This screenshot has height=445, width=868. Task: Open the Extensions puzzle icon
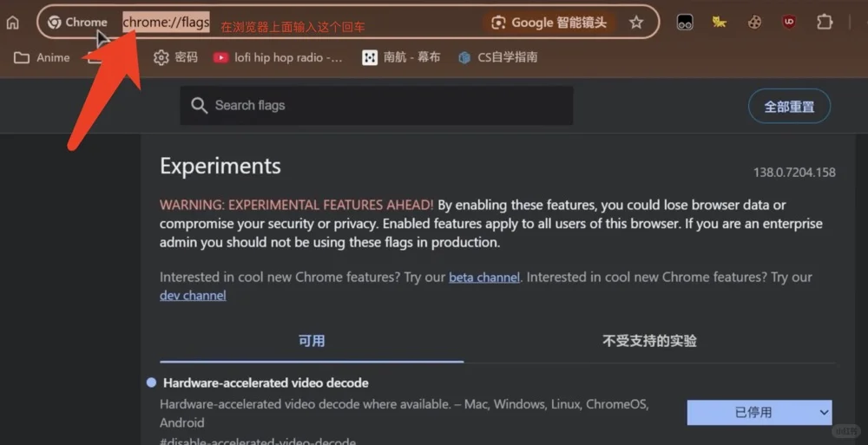click(x=825, y=23)
